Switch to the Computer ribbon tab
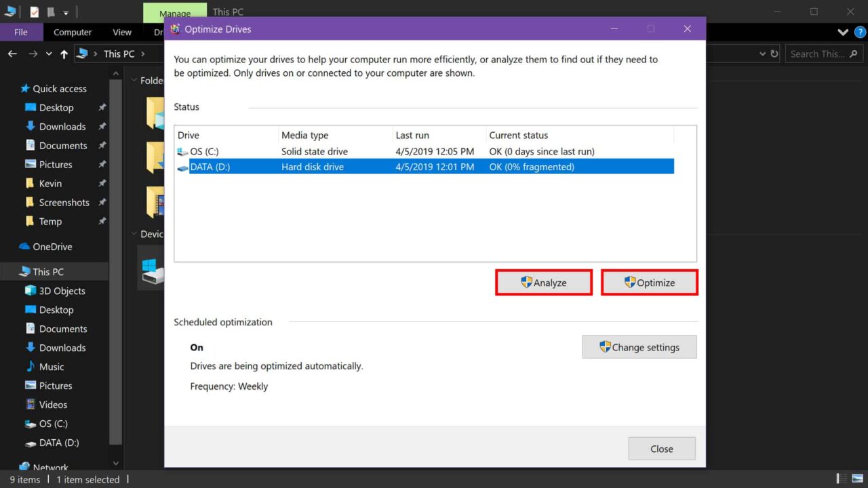868x488 pixels. 73,32
